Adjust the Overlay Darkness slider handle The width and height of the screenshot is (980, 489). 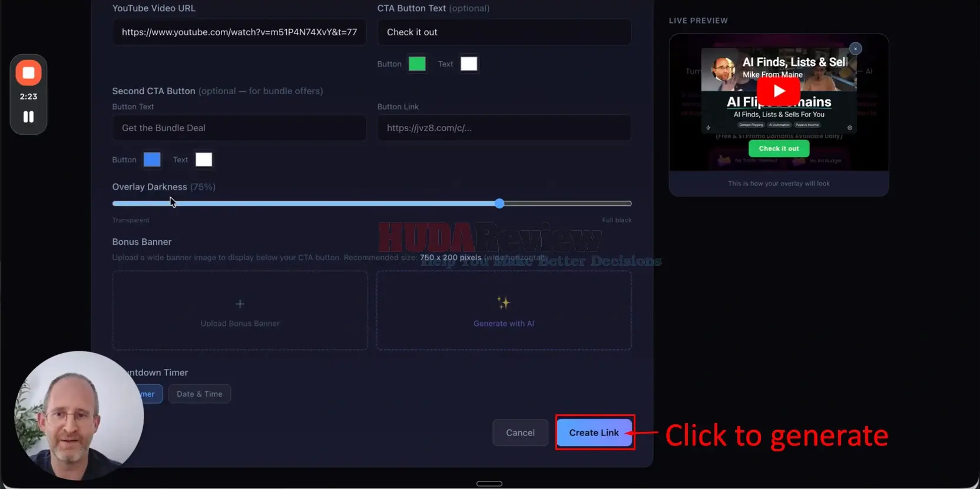pyautogui.click(x=499, y=204)
